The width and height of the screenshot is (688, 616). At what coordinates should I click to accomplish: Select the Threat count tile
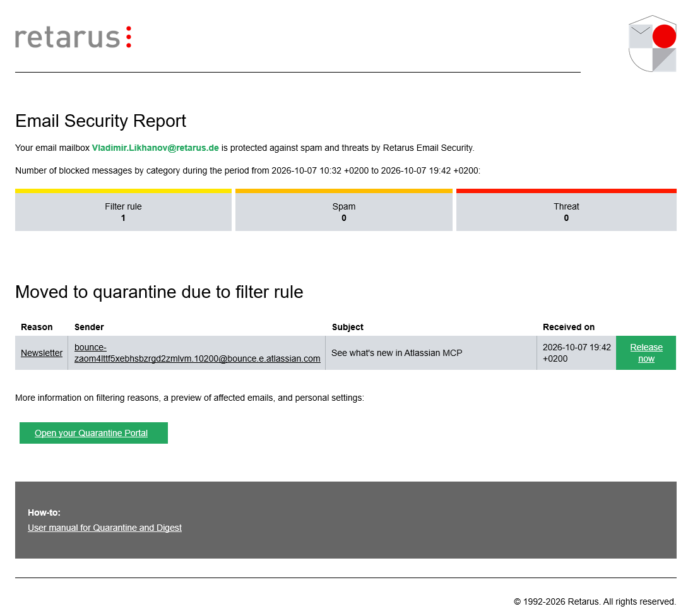566,210
